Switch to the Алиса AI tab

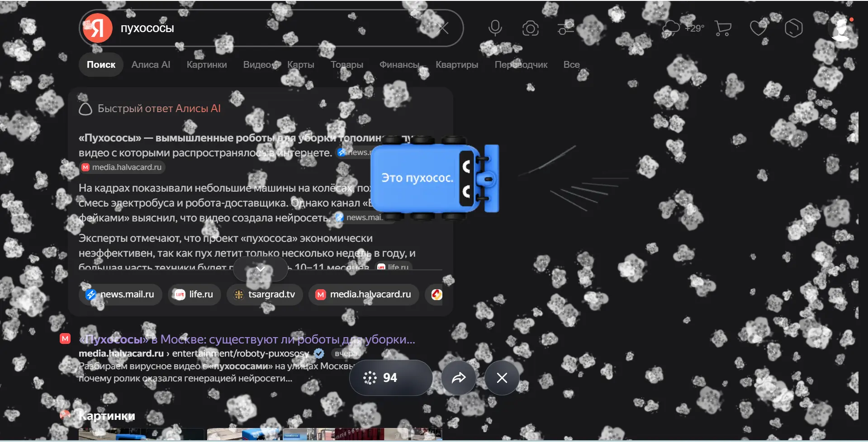[x=151, y=65]
